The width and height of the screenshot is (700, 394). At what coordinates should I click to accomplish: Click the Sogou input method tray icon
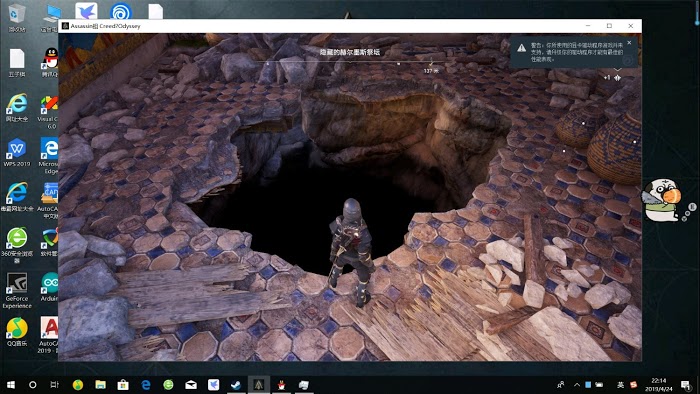[x=633, y=385]
